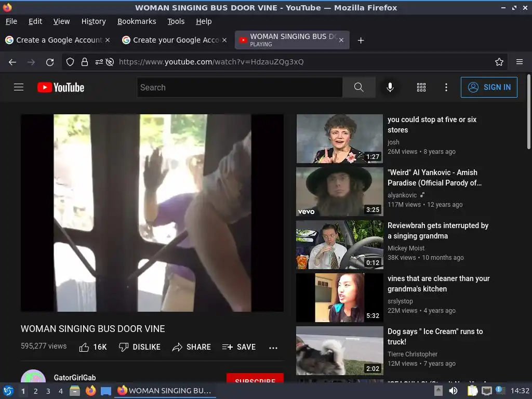Viewport: 532px width, 399px height.
Task: Click the taskbar clock 14:32
Action: point(520,391)
